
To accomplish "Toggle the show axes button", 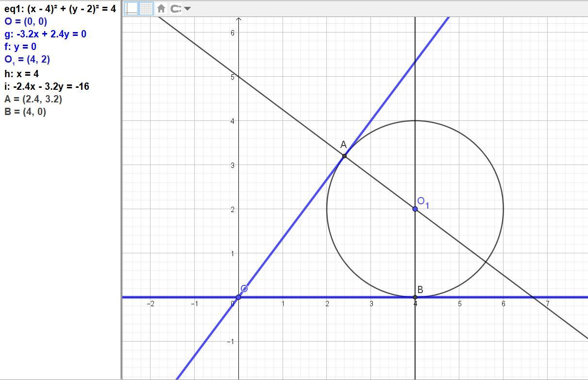I will (x=132, y=8).
